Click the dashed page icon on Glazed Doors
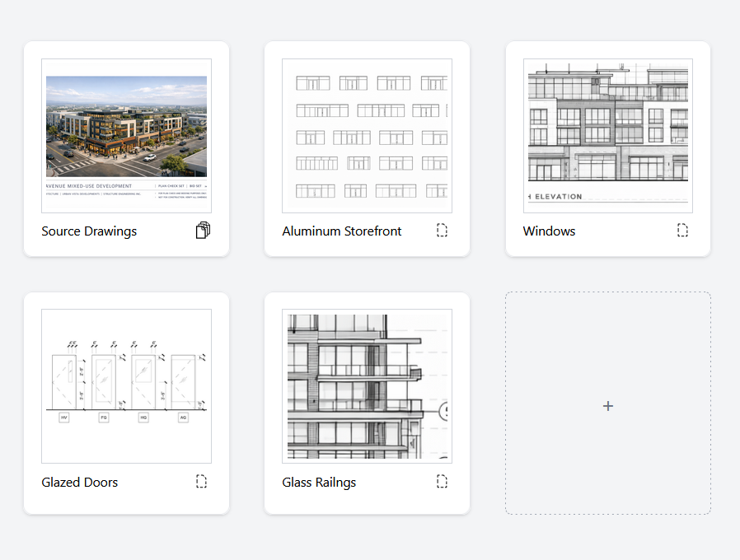This screenshot has width=740, height=560. tap(202, 481)
